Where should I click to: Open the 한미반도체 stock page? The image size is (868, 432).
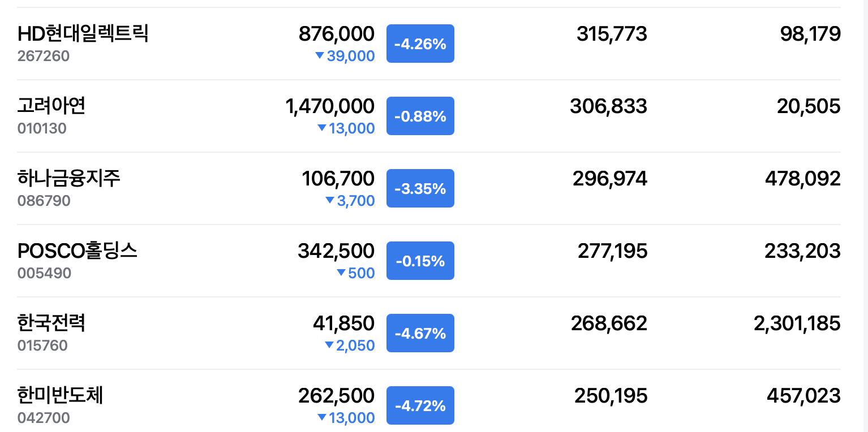[x=60, y=395]
